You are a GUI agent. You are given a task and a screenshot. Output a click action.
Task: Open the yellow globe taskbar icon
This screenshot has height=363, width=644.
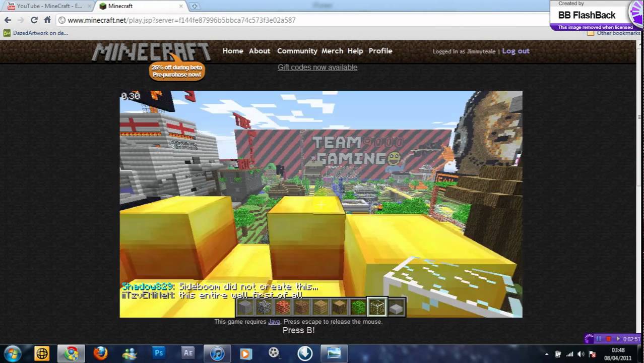[42, 353]
